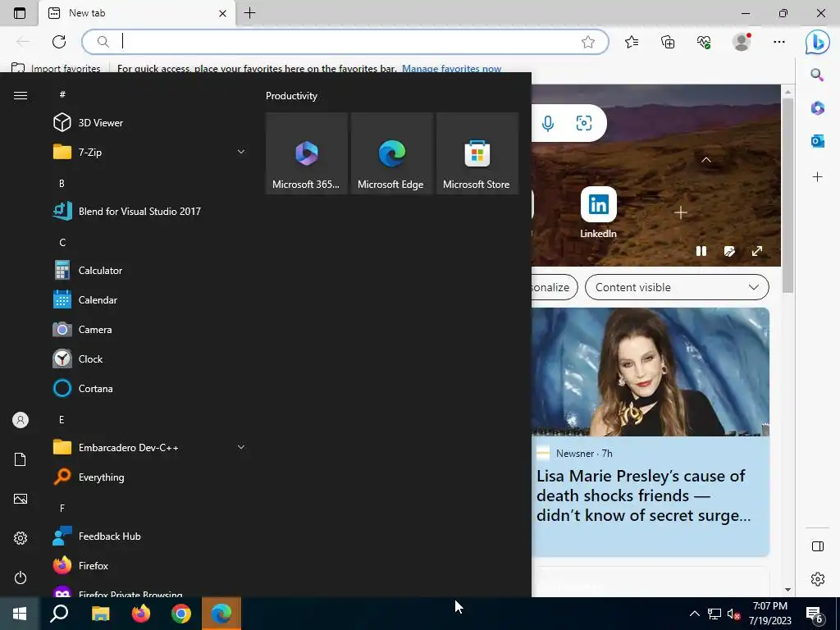
Task: Expand the Embarcadero Dev-C++ folder
Action: (x=149, y=447)
